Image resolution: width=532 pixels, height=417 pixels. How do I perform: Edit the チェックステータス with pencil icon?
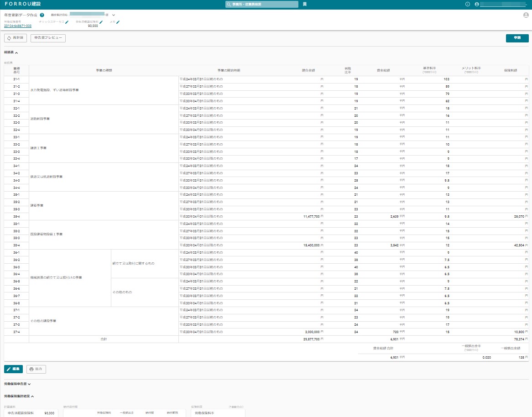point(67,22)
